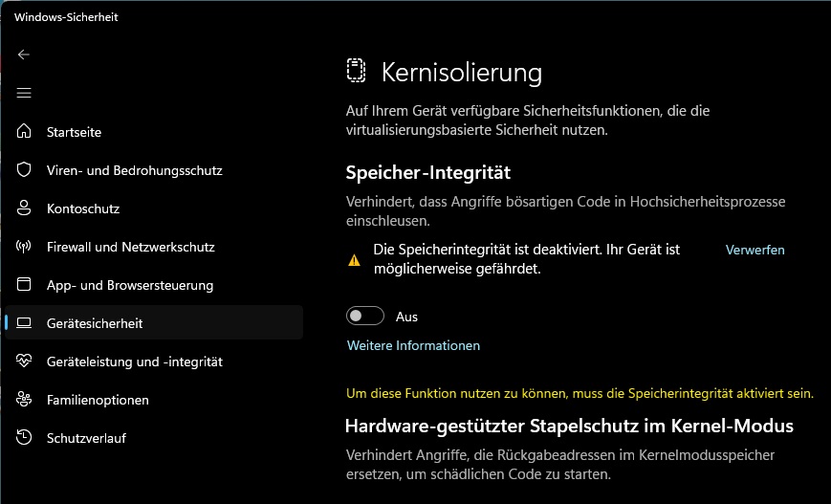This screenshot has width=831, height=504.
Task: Click the Kernisolierung header chip icon
Action: [x=357, y=72]
